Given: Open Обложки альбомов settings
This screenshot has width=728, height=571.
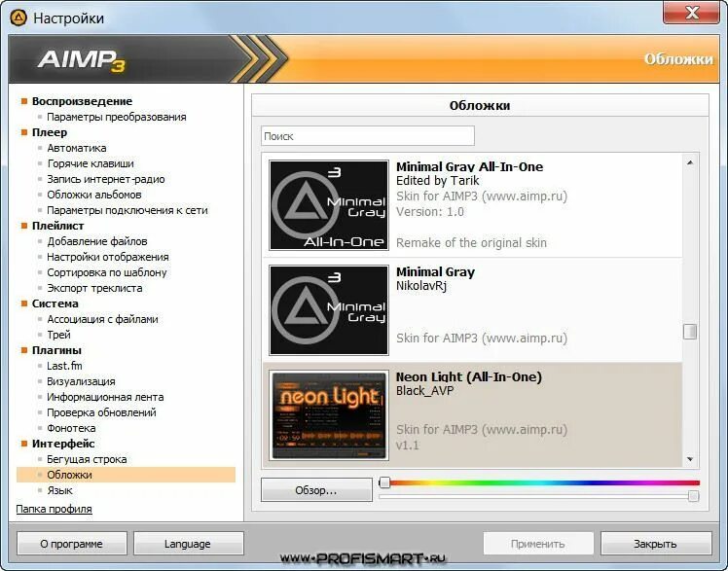Looking at the screenshot, I should pos(94,195).
